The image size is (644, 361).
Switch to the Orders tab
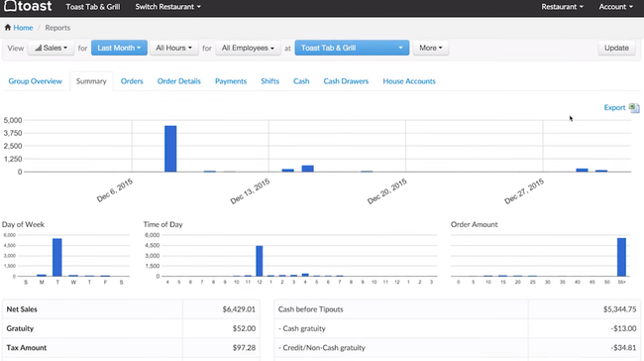[x=132, y=81]
